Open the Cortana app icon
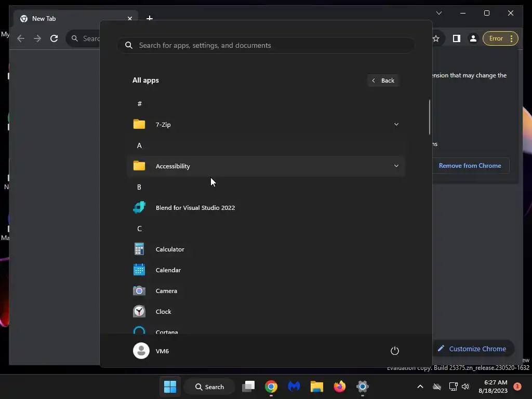This screenshot has width=532, height=399. 139,330
